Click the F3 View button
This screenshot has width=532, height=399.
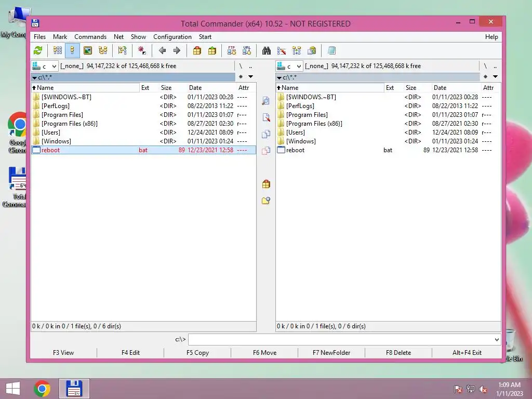(63, 353)
